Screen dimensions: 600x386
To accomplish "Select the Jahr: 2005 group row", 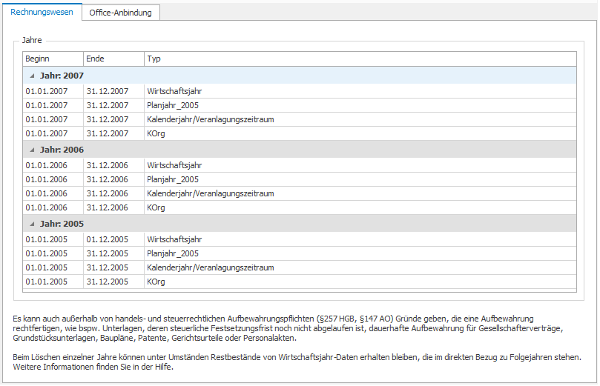I will click(x=299, y=224).
